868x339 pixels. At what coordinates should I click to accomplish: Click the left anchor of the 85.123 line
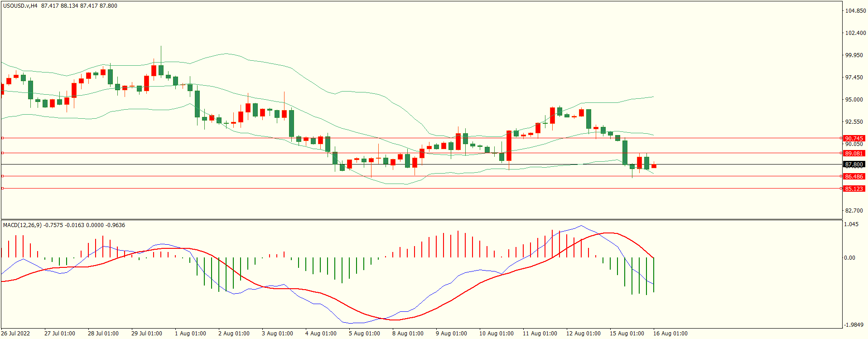click(x=3, y=188)
